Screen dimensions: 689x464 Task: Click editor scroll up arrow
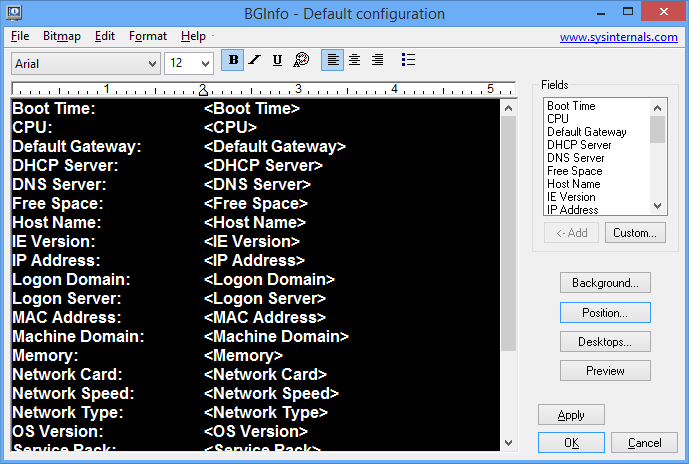[x=508, y=108]
